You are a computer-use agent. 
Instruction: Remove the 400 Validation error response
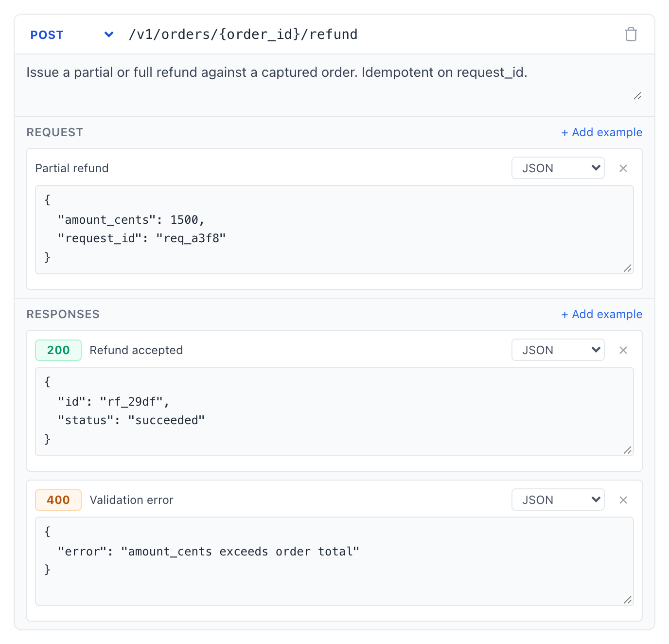(x=623, y=500)
